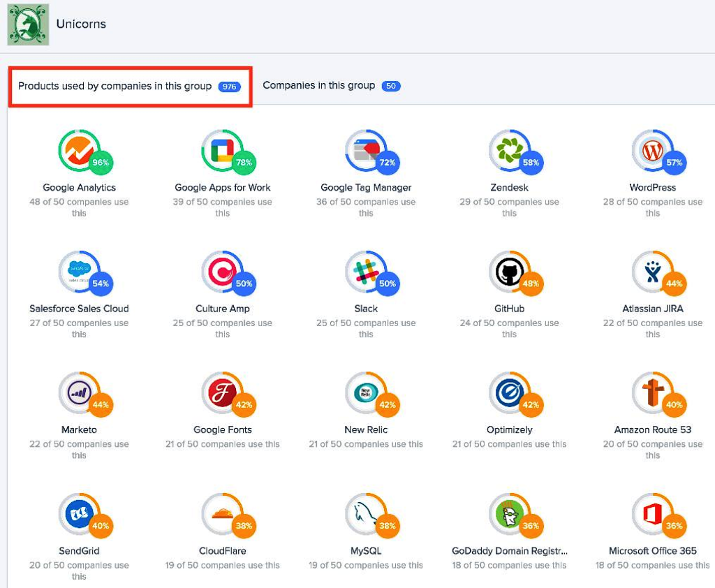715x588 pixels.
Task: Switch to Products used by companies tab
Action: click(x=130, y=86)
